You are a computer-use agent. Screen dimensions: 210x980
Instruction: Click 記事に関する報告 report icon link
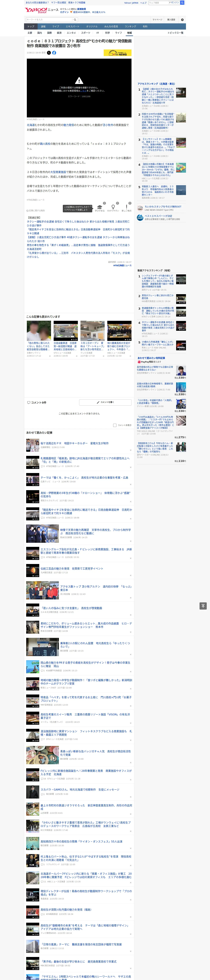coord(35,210)
